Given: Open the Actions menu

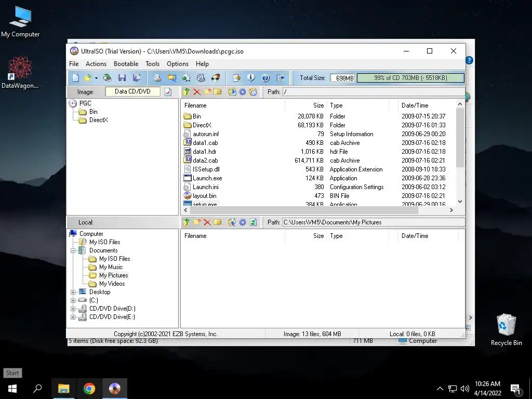Looking at the screenshot, I should coord(96,64).
